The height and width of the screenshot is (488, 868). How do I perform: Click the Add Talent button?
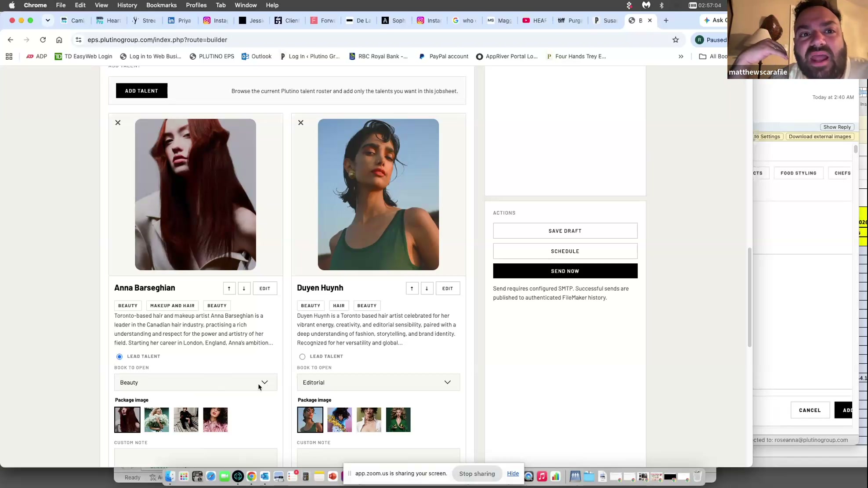click(141, 91)
